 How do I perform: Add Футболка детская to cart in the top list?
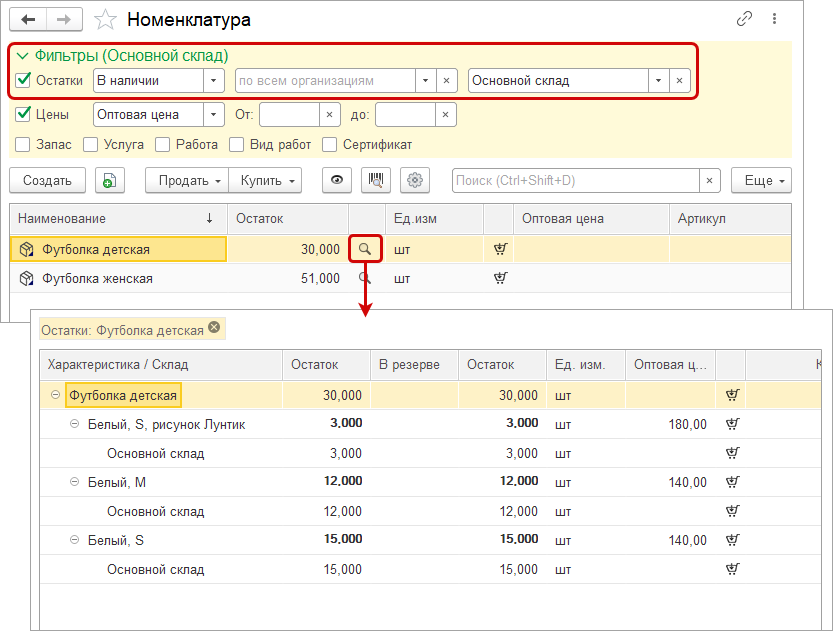click(x=500, y=249)
